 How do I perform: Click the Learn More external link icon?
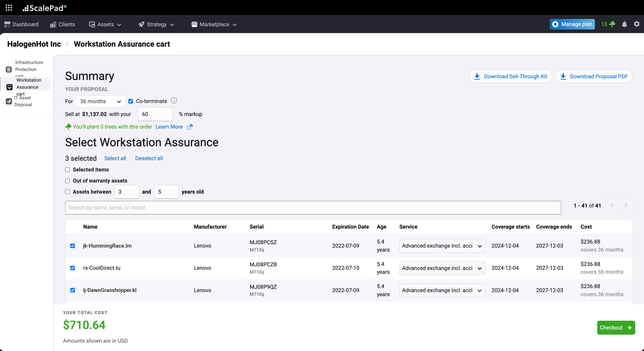190,127
